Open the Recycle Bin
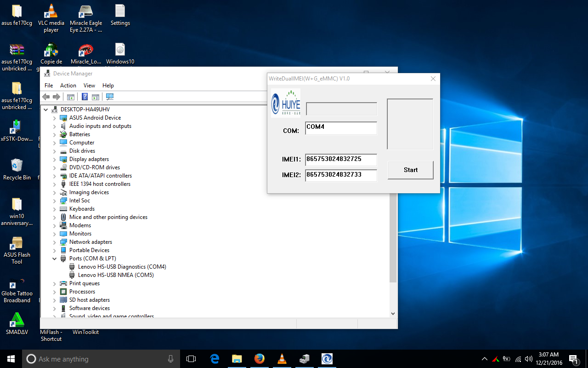Screen dimensions: 588x368 [17, 169]
